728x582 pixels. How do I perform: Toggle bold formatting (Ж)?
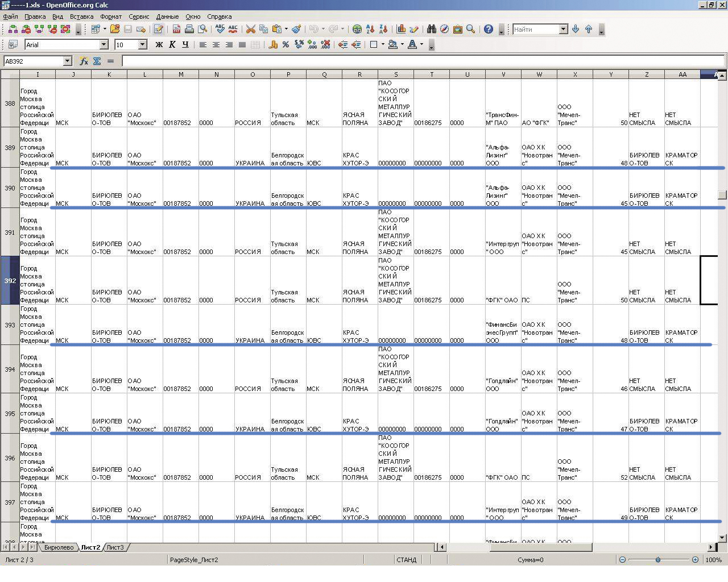coord(159,44)
